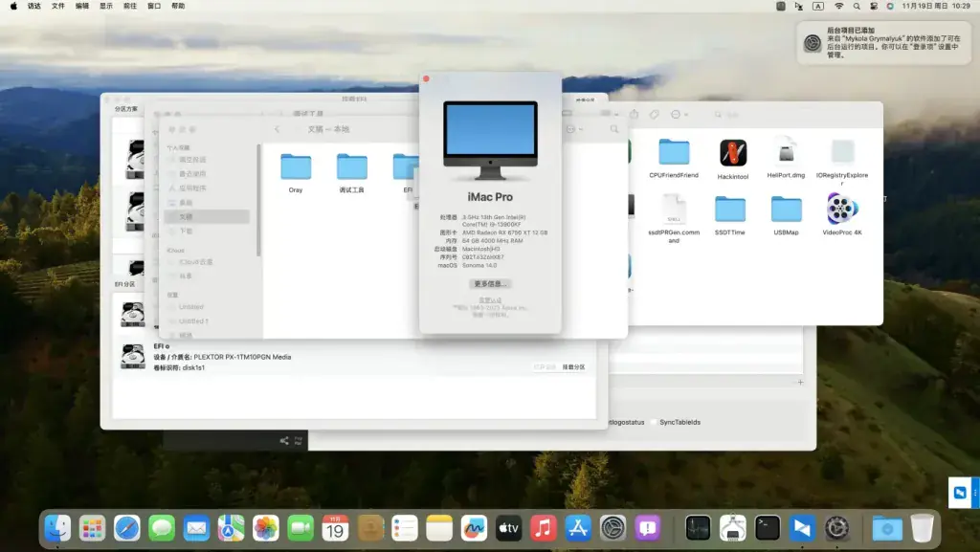
Task: Open the 文件 menu
Action: point(58,6)
